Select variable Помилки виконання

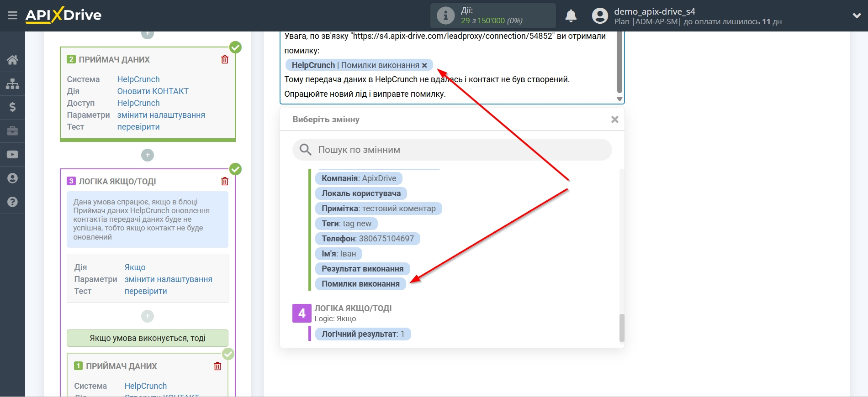pyautogui.click(x=360, y=284)
